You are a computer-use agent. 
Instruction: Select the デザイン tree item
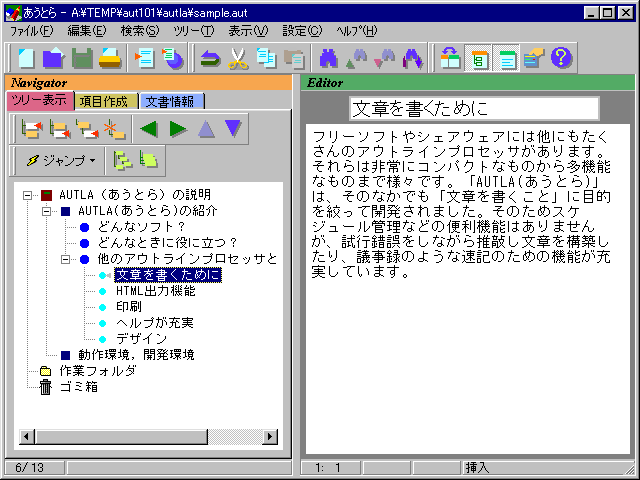pos(141,339)
